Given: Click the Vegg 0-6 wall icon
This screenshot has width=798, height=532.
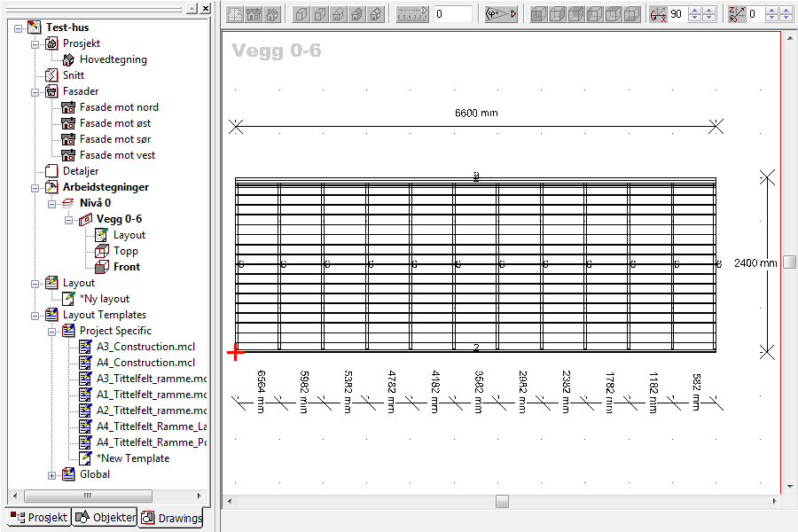Looking at the screenshot, I should coord(85,219).
